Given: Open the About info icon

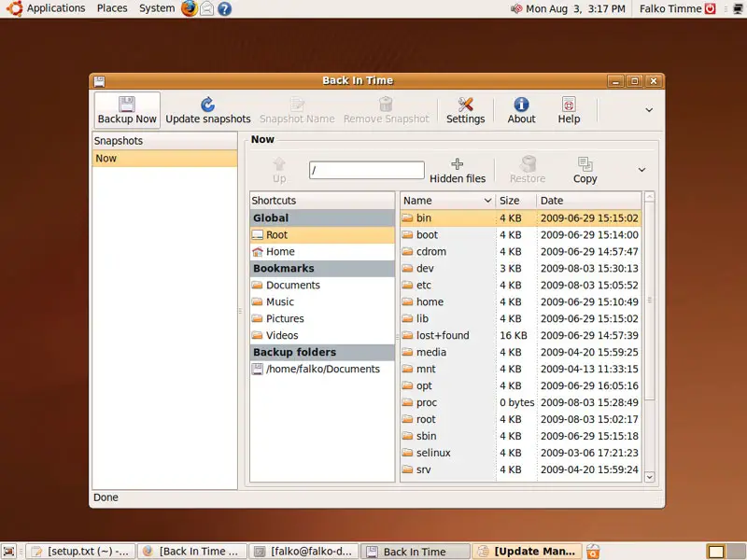Looking at the screenshot, I should coord(521,105).
